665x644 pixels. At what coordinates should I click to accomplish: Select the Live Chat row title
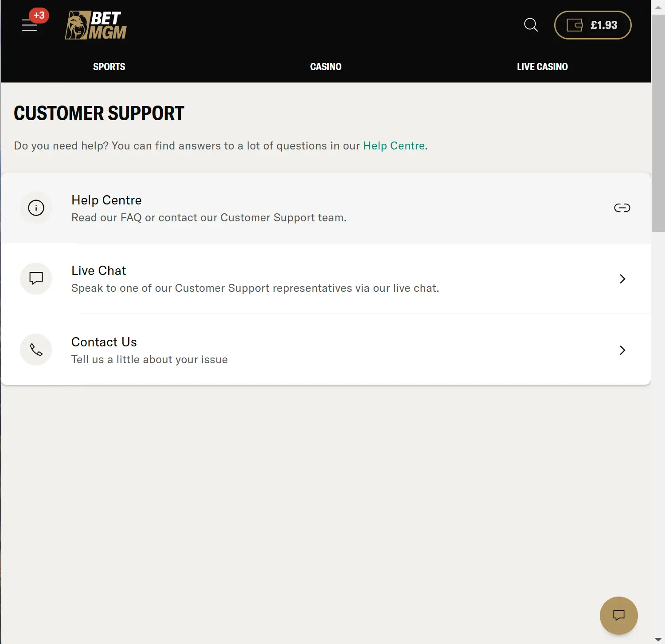[x=99, y=271]
